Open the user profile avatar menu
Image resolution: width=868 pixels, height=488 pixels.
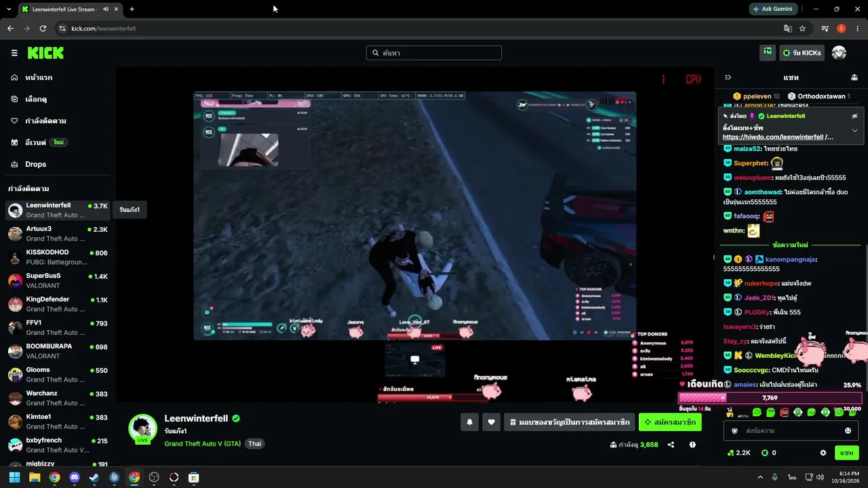point(839,53)
